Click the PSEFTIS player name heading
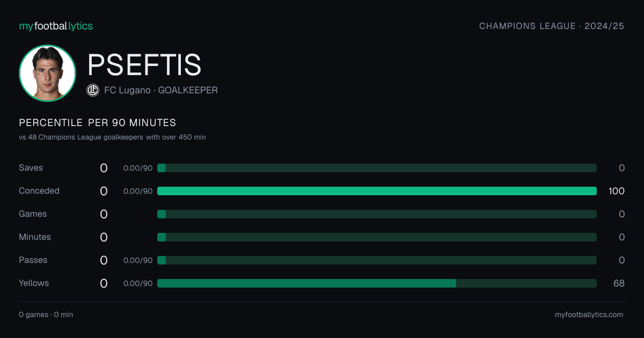Screen dimensions: 644x338 [144, 64]
